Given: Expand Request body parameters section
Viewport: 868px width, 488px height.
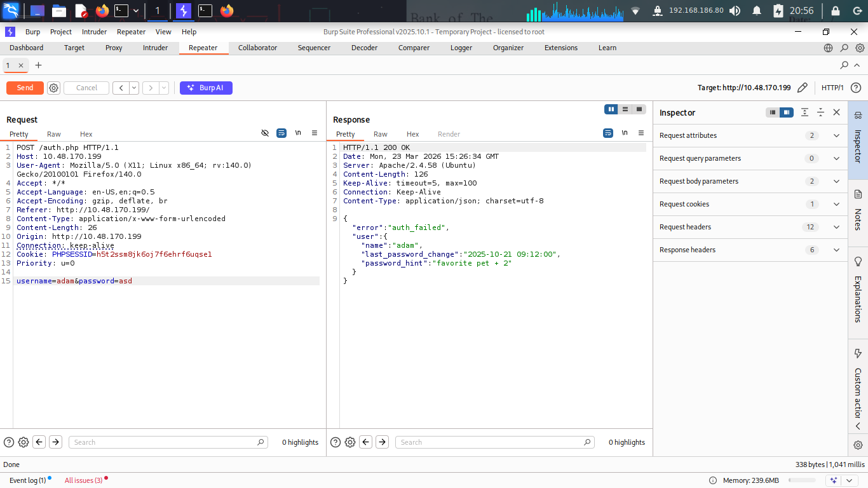Looking at the screenshot, I should (x=836, y=181).
